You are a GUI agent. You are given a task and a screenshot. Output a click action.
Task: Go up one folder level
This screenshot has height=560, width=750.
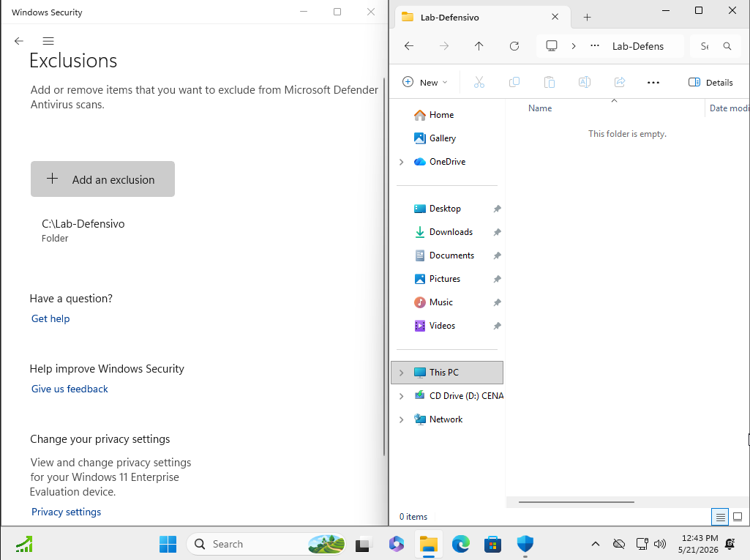pos(479,46)
